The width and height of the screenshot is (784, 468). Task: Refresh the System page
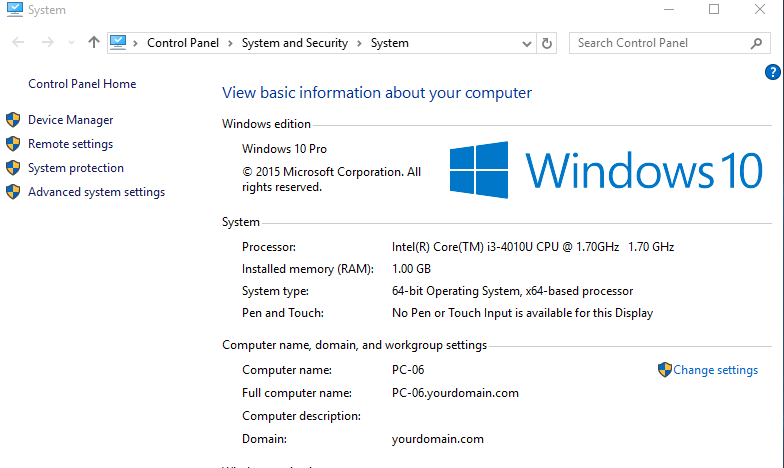(x=547, y=43)
